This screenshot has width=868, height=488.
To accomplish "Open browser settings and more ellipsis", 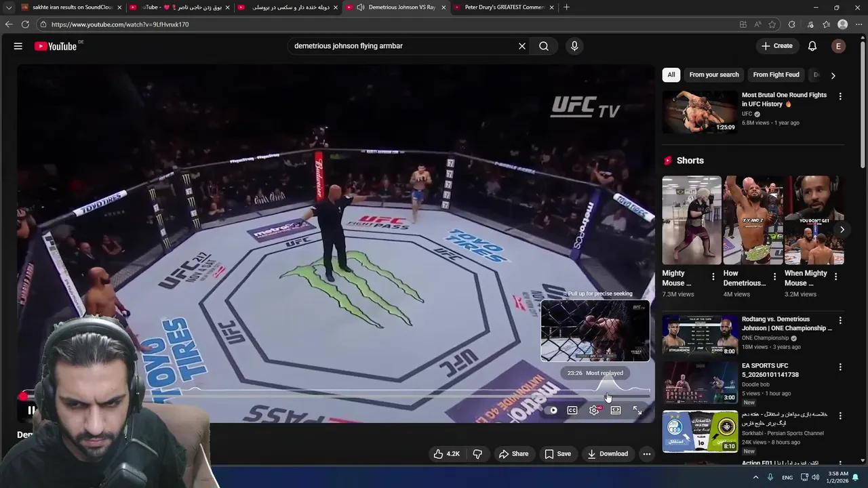I will tap(859, 24).
